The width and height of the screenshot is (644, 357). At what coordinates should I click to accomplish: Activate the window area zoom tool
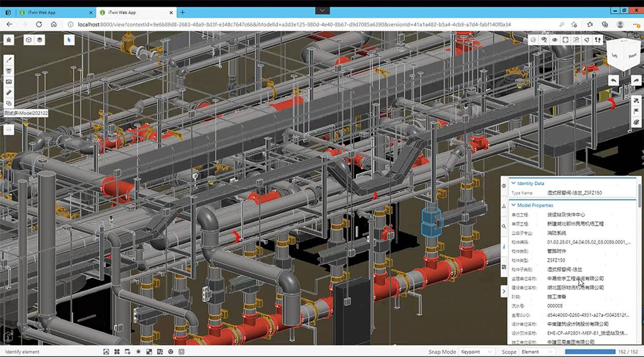pos(576,40)
